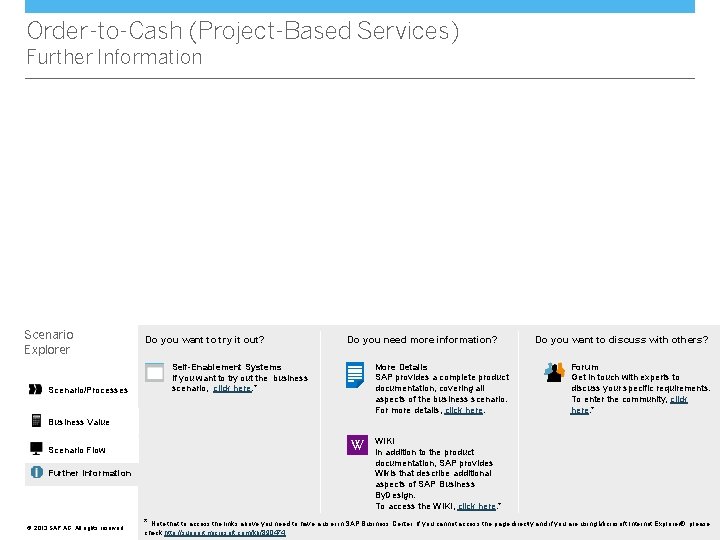Click 'Do you want to discuss with others?' heading
Image resolution: width=720 pixels, height=540 pixels.
pyautogui.click(x=621, y=340)
